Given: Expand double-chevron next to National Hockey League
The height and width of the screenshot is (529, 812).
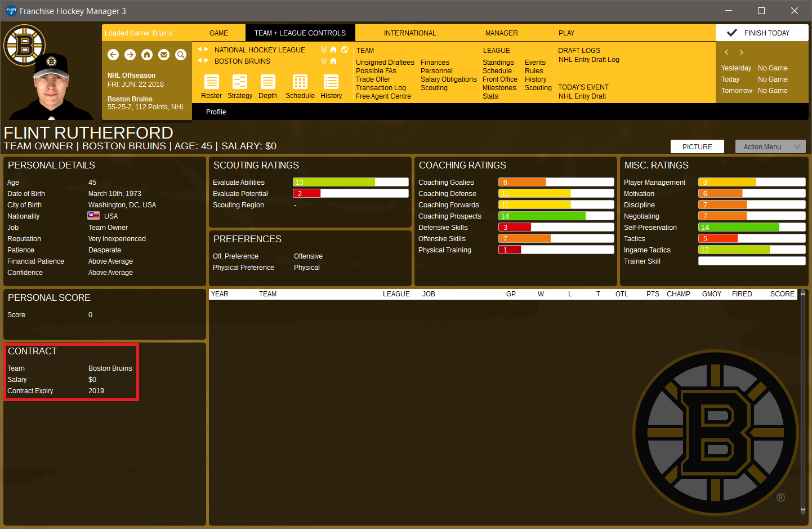Looking at the screenshot, I should (x=324, y=50).
